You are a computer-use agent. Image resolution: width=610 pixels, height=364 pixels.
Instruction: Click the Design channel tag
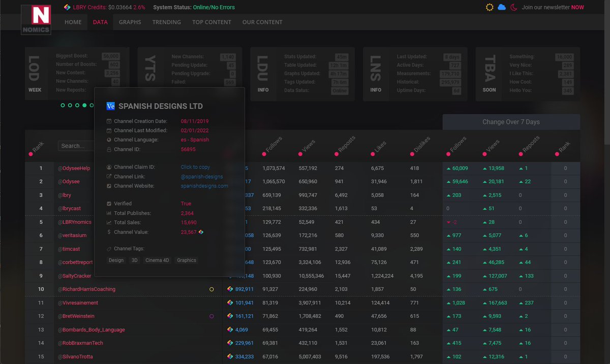pos(116,260)
